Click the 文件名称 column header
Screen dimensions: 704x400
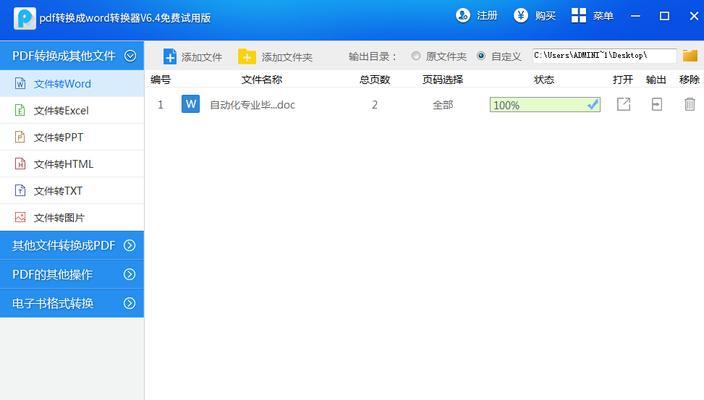[262, 79]
